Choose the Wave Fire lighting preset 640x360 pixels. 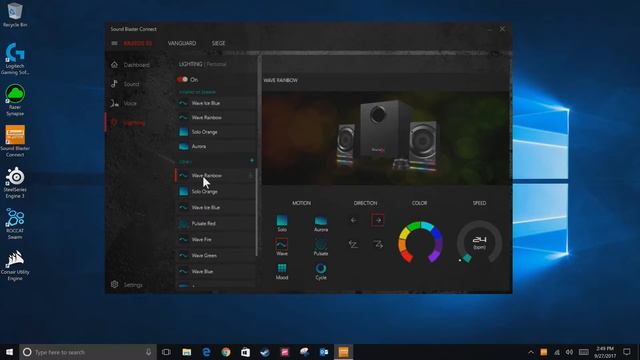pyautogui.click(x=216, y=239)
